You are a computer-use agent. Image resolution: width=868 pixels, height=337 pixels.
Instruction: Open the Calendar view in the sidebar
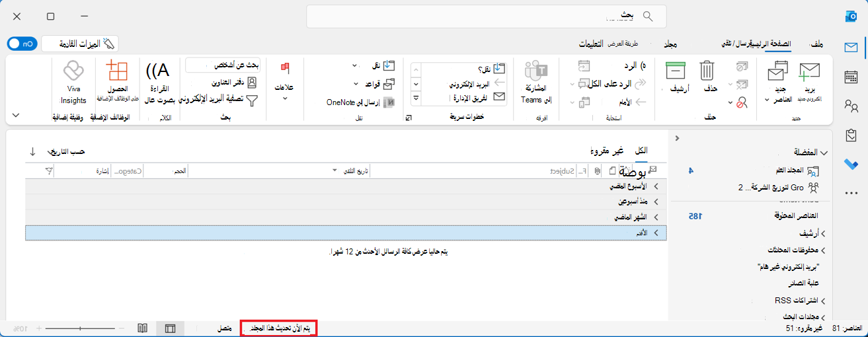(851, 77)
